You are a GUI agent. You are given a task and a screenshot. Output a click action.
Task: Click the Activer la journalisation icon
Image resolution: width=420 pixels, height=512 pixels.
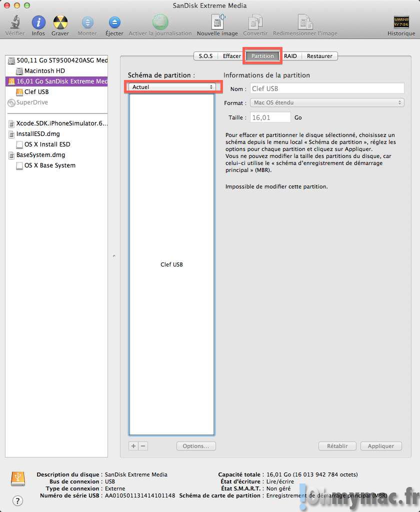tap(160, 22)
